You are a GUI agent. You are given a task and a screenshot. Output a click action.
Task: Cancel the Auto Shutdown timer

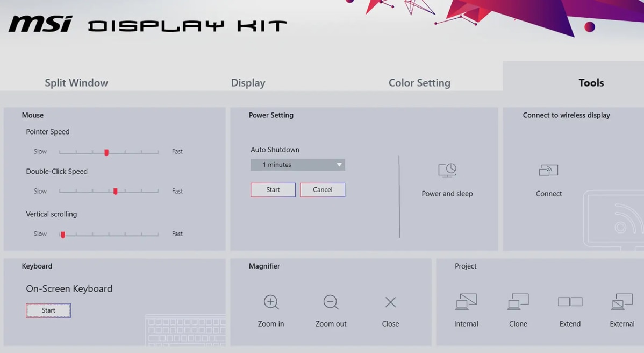pos(323,190)
